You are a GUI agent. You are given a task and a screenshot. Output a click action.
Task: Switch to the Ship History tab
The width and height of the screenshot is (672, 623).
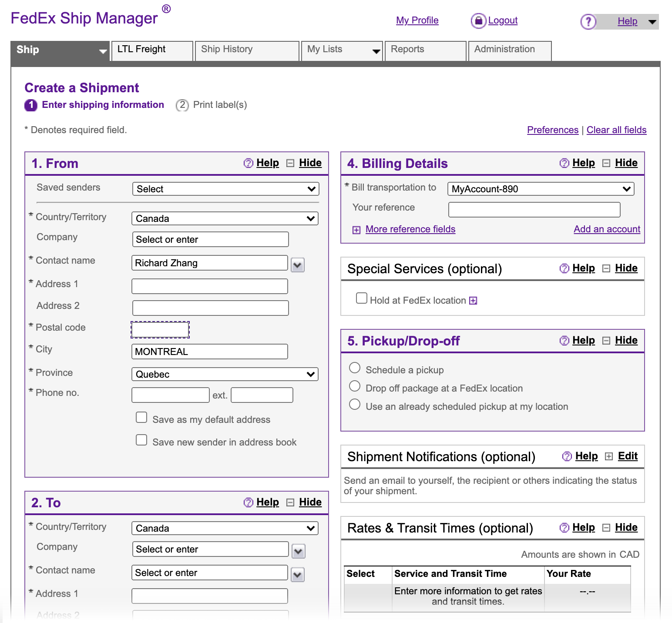point(247,50)
